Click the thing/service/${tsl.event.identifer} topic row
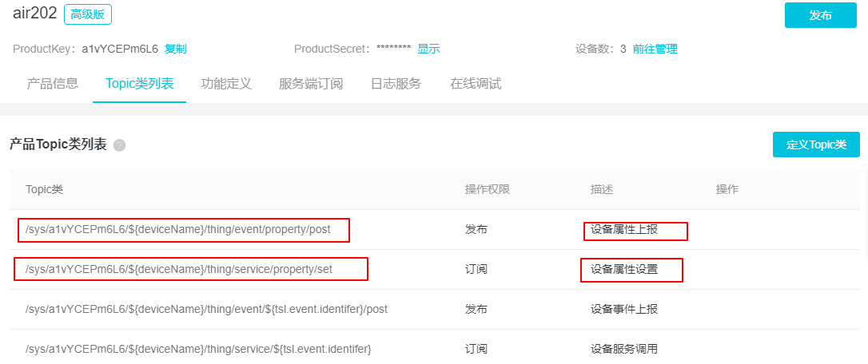The image size is (868, 364). click(198, 349)
